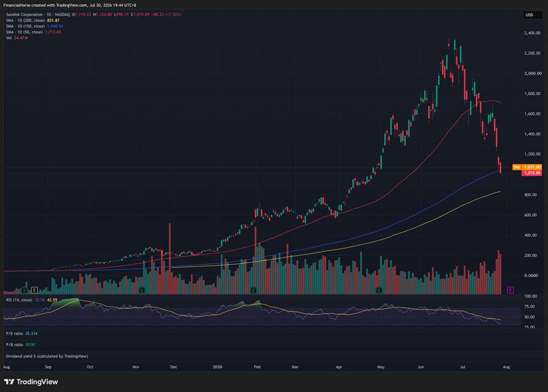Screen dimensions: 548x392
Task: Click the 0.0000 price scale label
Action: [x=531, y=275]
